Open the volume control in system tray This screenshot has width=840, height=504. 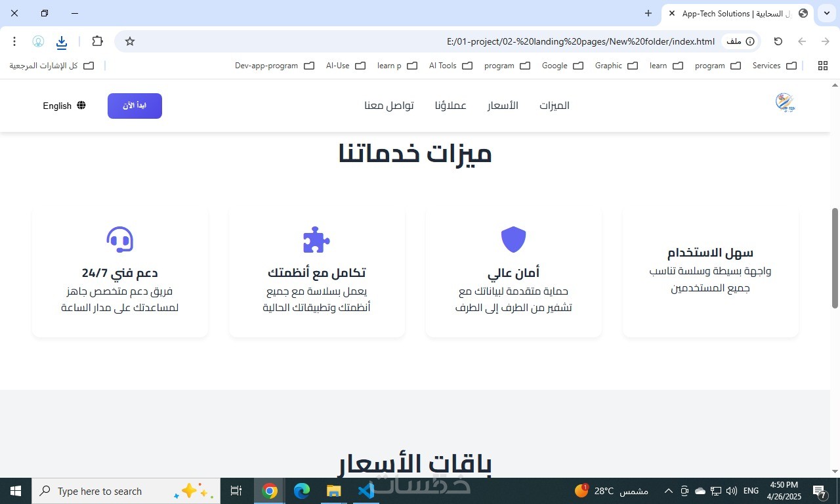point(732,491)
